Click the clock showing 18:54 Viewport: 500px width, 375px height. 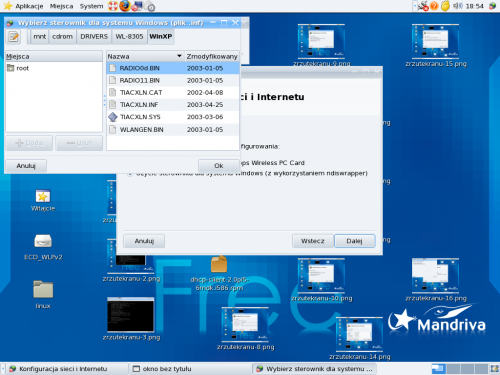(475, 6)
